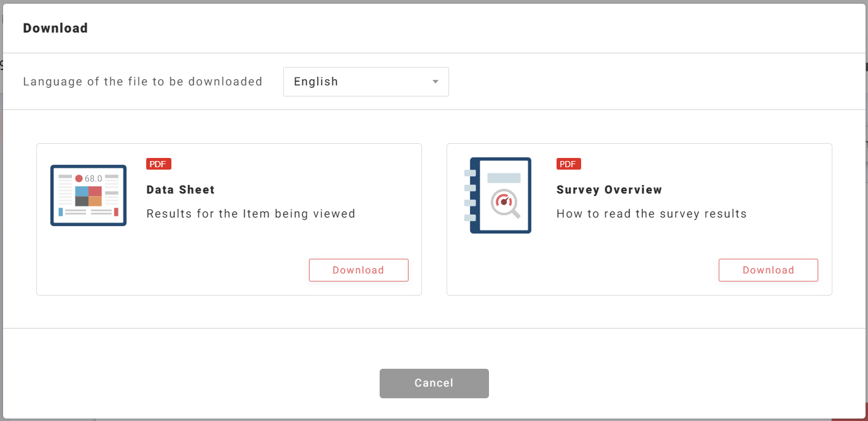
Task: Download the Survey Overview PDF
Action: click(x=768, y=270)
